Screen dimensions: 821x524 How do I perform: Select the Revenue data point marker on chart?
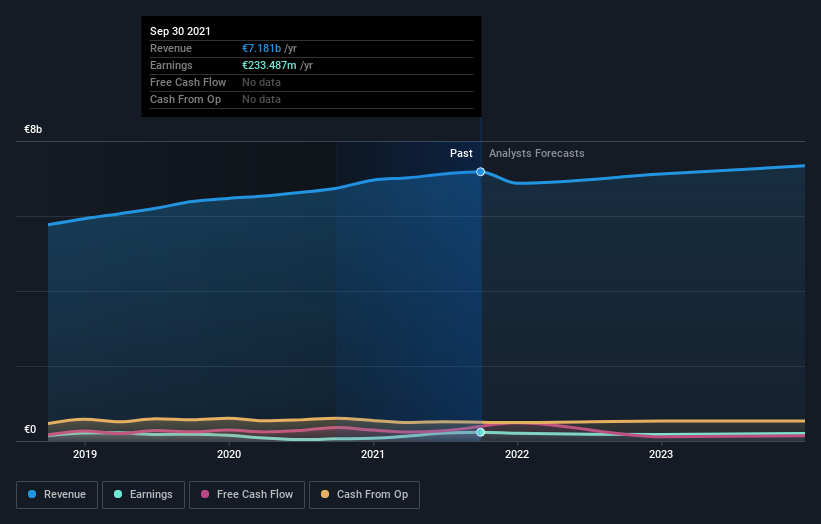pyautogui.click(x=480, y=172)
